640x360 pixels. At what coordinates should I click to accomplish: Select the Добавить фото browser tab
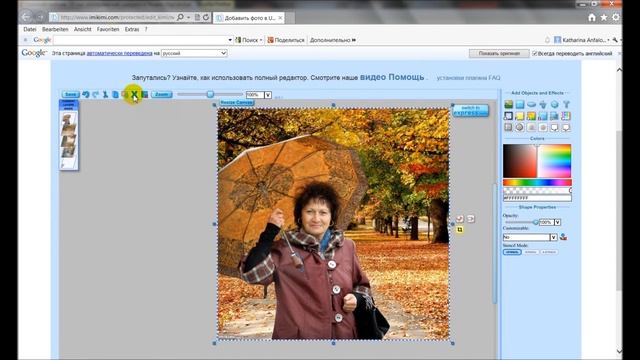249,18
